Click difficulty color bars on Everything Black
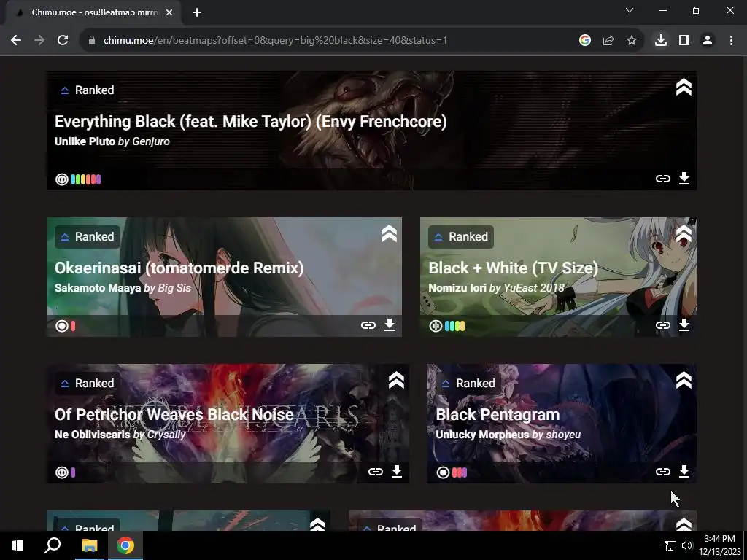Screen dimensions: 747x560 [x=86, y=179]
